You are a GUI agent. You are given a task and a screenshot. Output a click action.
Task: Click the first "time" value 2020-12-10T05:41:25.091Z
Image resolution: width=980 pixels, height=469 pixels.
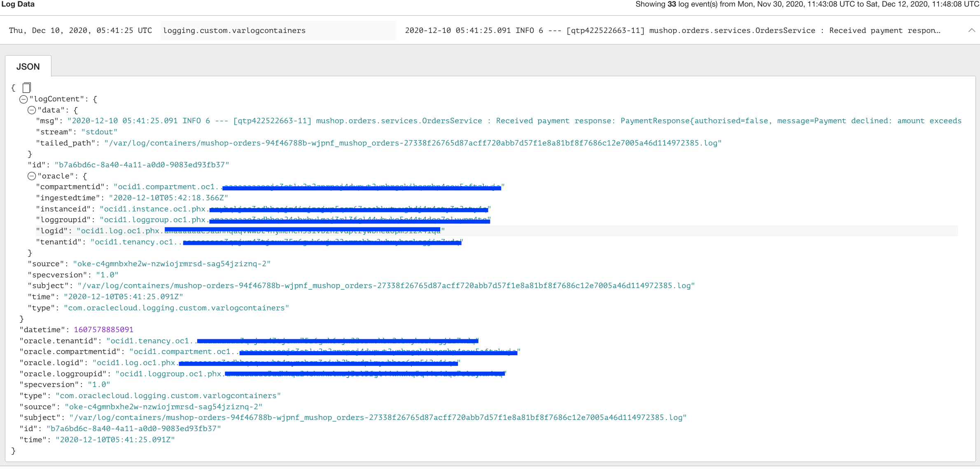tap(123, 297)
